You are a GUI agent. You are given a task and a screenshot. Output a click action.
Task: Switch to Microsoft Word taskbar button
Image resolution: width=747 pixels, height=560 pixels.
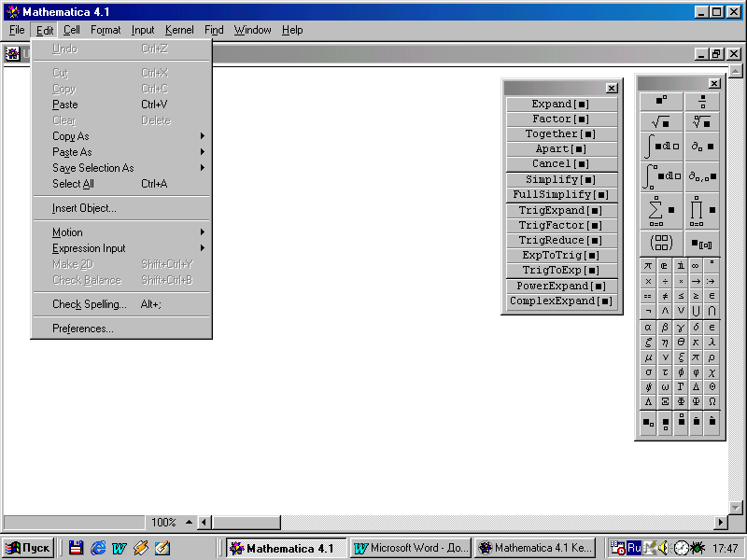(412, 548)
